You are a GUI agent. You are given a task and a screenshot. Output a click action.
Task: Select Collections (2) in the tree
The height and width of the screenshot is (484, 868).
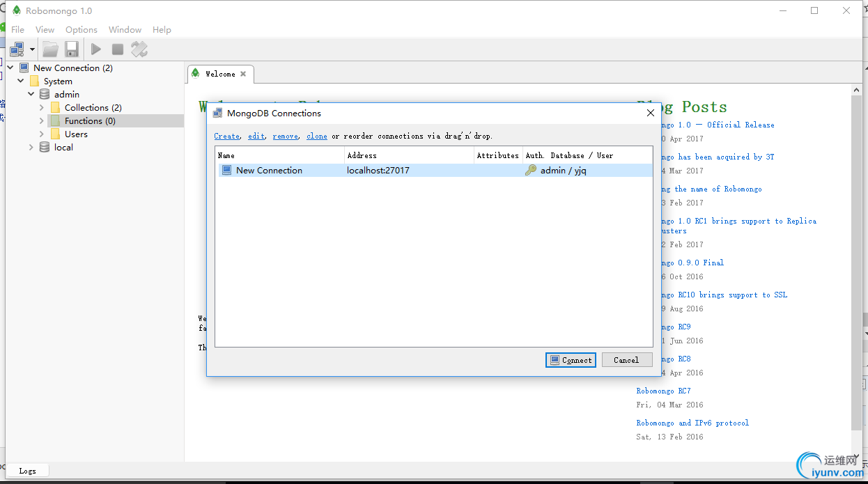93,108
